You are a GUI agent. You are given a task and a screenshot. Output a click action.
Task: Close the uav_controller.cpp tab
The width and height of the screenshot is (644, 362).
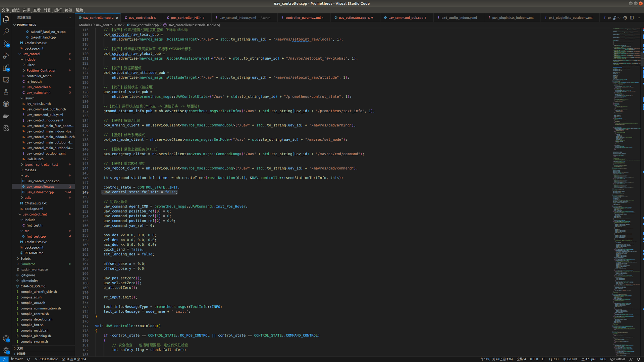[x=117, y=18]
